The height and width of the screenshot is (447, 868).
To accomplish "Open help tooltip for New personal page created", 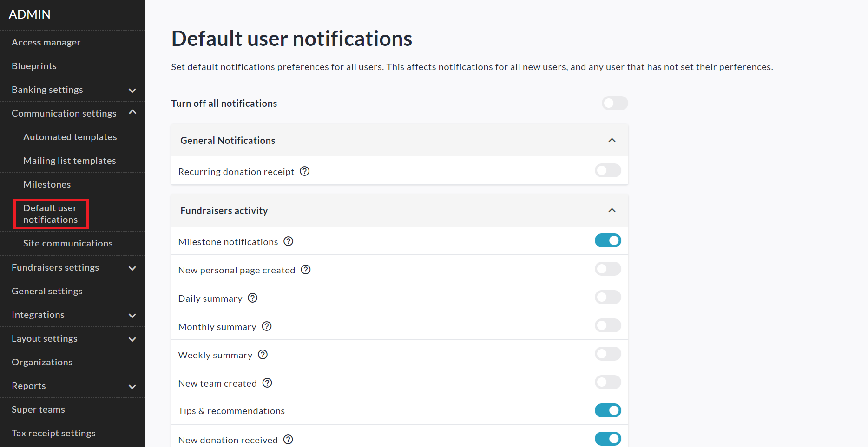I will (x=305, y=270).
